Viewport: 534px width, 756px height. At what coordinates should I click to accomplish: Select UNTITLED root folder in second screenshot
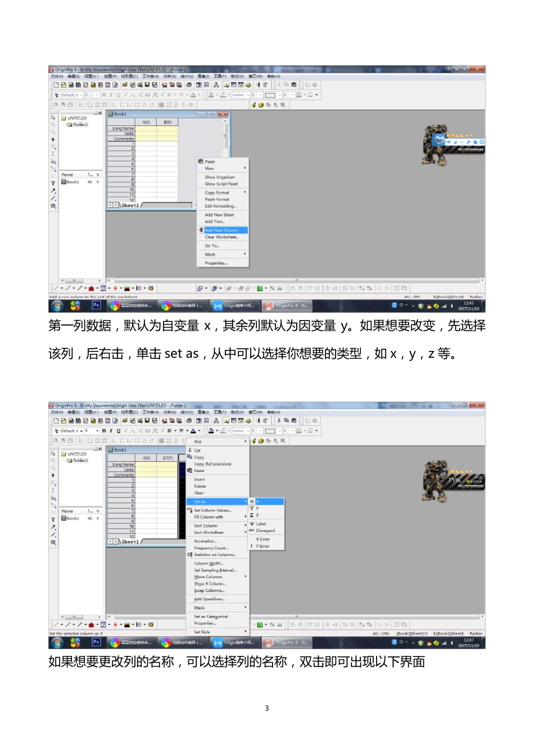coord(74,454)
